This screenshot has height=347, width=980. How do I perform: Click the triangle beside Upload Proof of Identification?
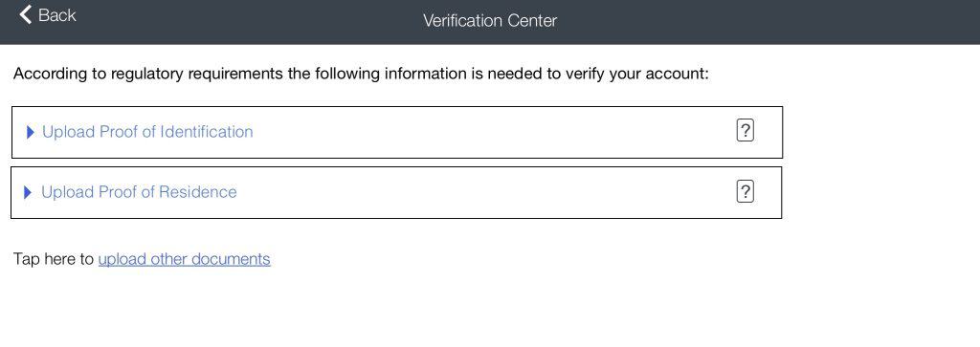point(30,132)
